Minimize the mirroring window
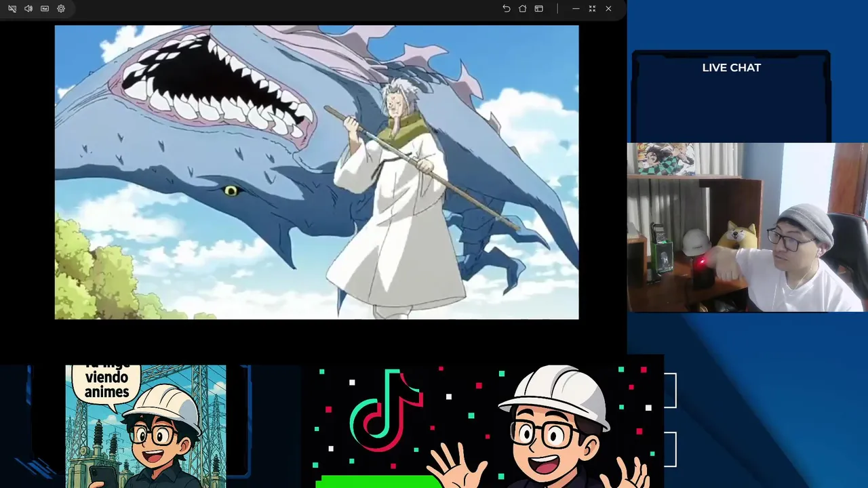 [x=576, y=9]
